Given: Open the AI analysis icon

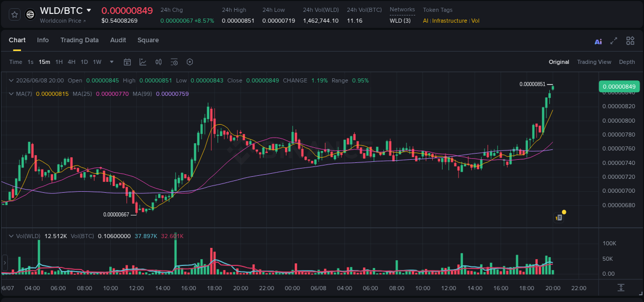Looking at the screenshot, I should point(598,41).
